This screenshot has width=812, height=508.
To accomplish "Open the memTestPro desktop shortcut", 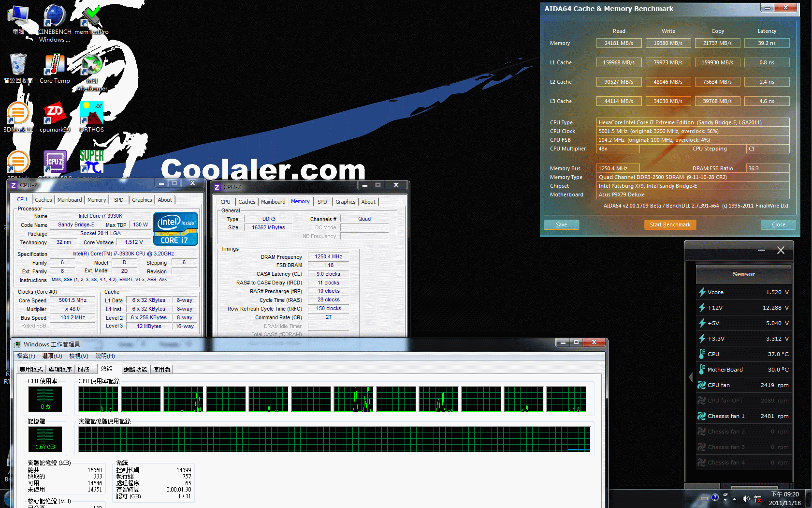I will point(91,19).
